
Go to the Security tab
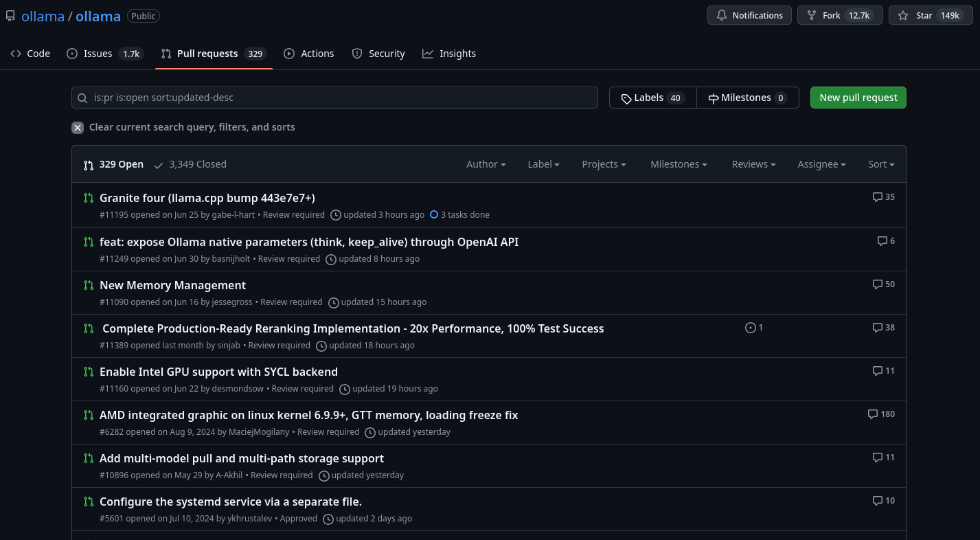tap(378, 54)
